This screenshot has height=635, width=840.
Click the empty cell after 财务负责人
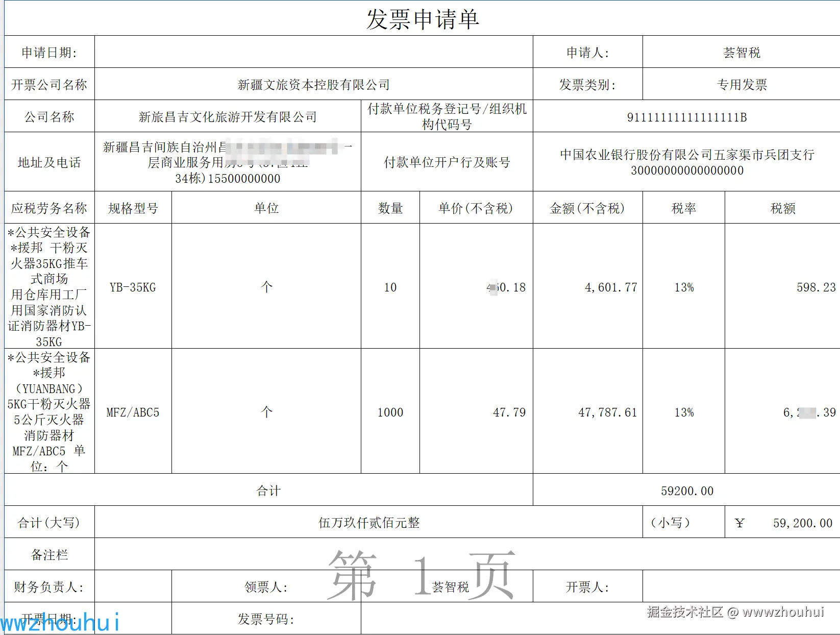pyautogui.click(x=133, y=587)
